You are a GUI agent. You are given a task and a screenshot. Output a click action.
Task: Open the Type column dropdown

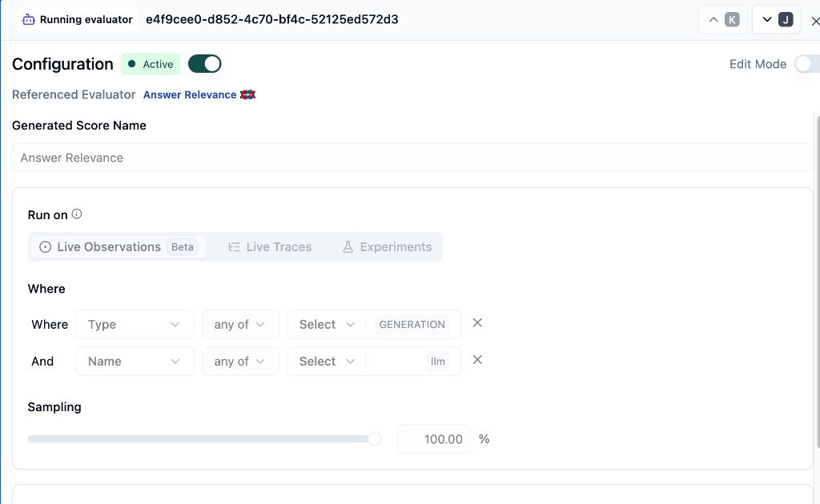pos(135,325)
